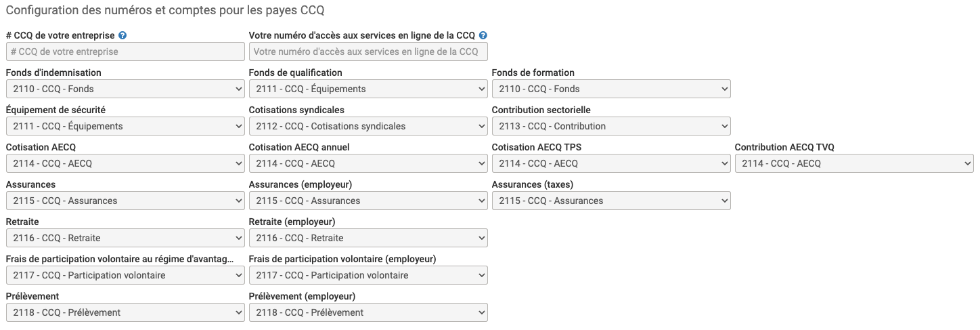Screen dimensions: 980x330
Task: Open the Fonds de formation dropdown
Action: pyautogui.click(x=611, y=89)
